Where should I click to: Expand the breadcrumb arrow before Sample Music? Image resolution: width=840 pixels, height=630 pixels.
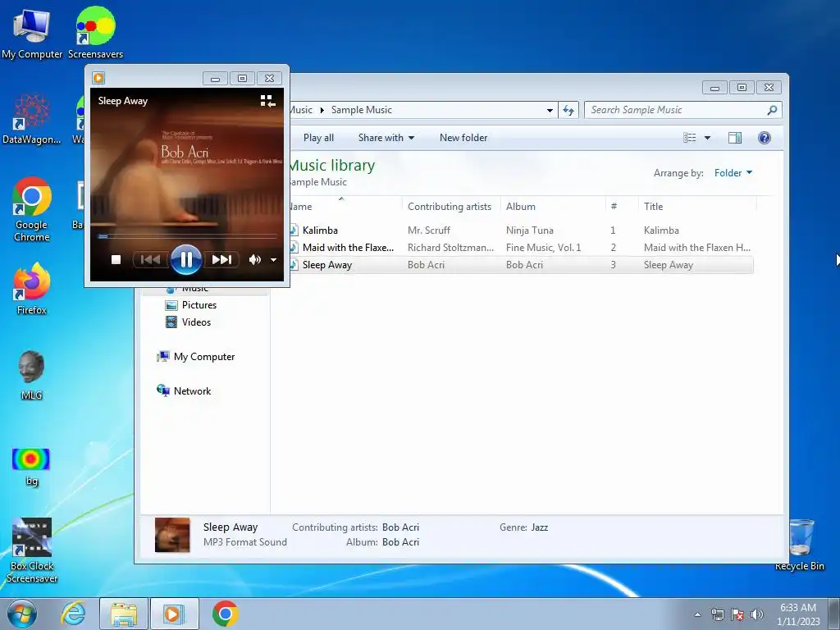click(322, 110)
